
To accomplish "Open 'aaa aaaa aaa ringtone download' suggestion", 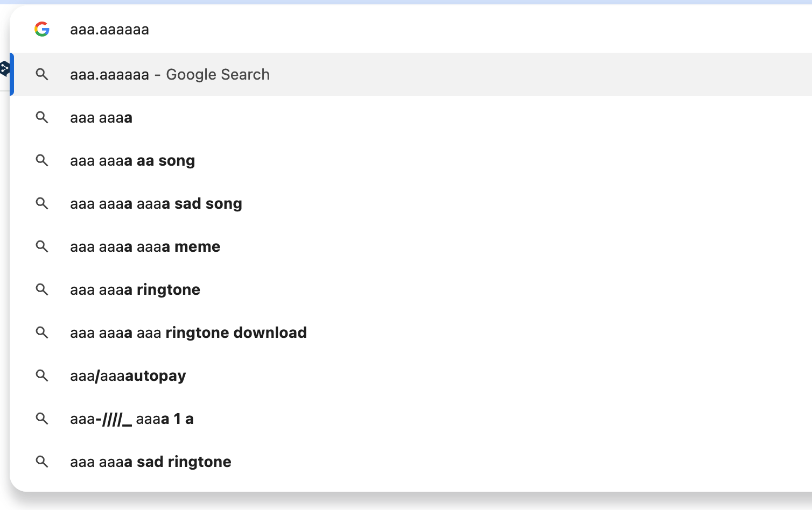I will tap(188, 332).
